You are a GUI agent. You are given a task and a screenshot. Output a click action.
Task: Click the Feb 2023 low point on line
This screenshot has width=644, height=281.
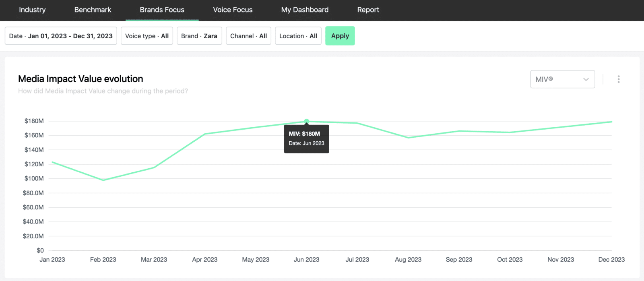tap(103, 180)
